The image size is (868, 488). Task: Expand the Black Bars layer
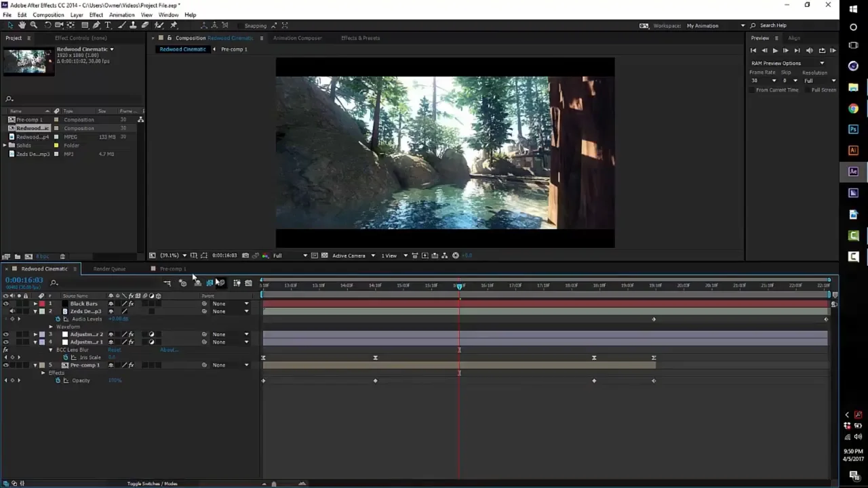tap(35, 304)
